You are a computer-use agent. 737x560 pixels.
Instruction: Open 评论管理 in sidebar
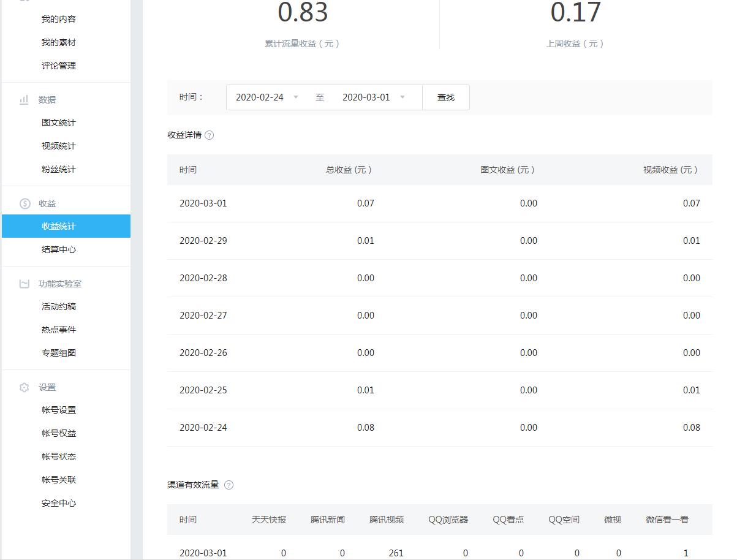tap(59, 66)
